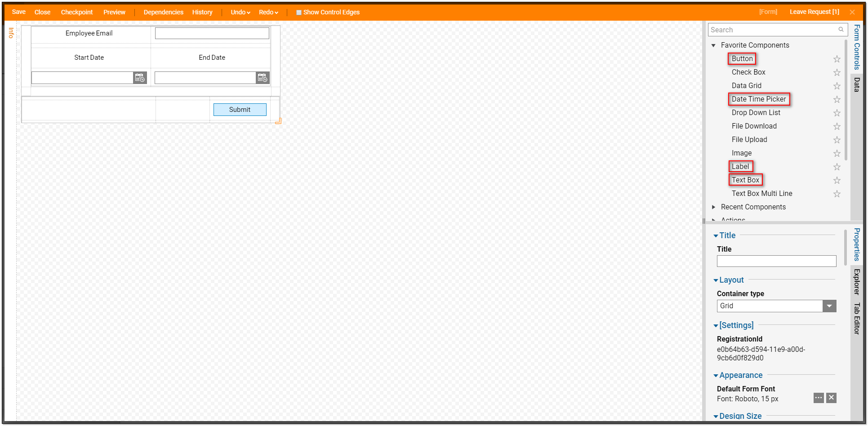
Task: Favorite star next to Button
Action: click(837, 59)
